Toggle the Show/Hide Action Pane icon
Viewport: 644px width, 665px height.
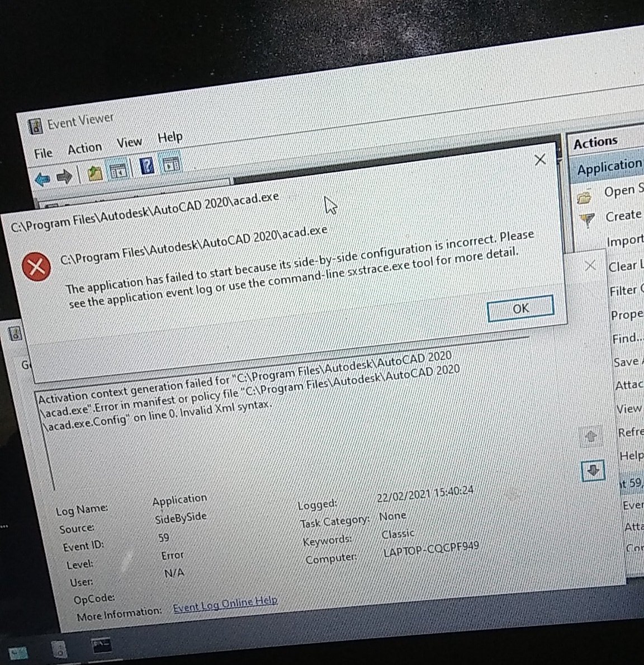tap(171, 163)
